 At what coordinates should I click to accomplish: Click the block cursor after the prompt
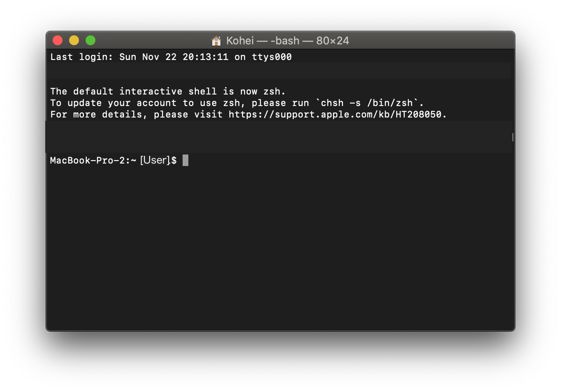click(185, 160)
